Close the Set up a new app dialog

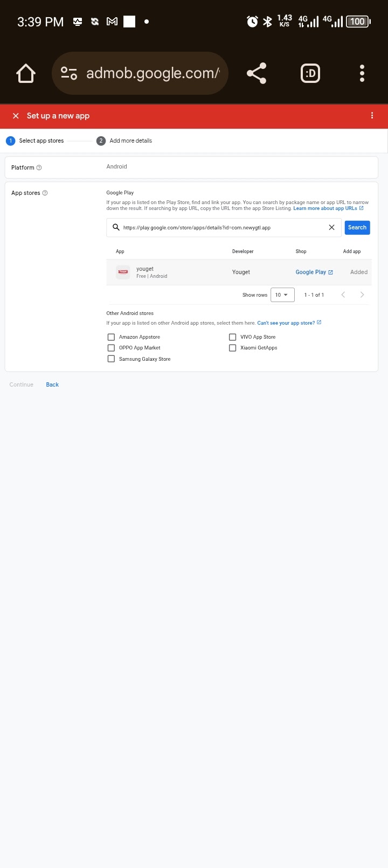pyautogui.click(x=16, y=116)
